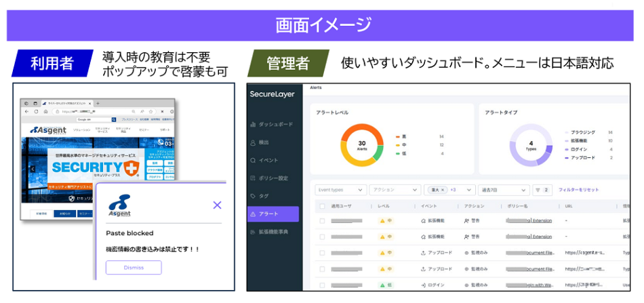Click the favorites star in address bar
Image resolution: width=644 pixels, height=303 pixels.
(x=151, y=111)
